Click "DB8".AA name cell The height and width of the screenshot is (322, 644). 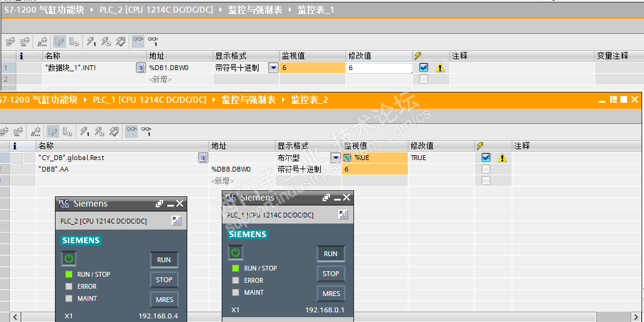tap(123, 169)
